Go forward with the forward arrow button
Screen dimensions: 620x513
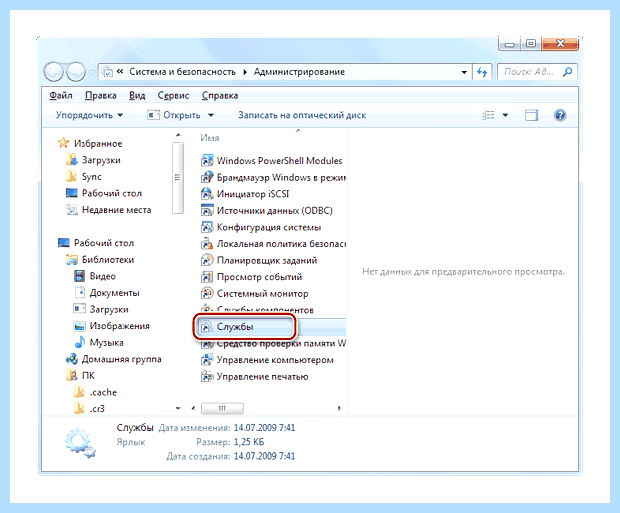76,72
